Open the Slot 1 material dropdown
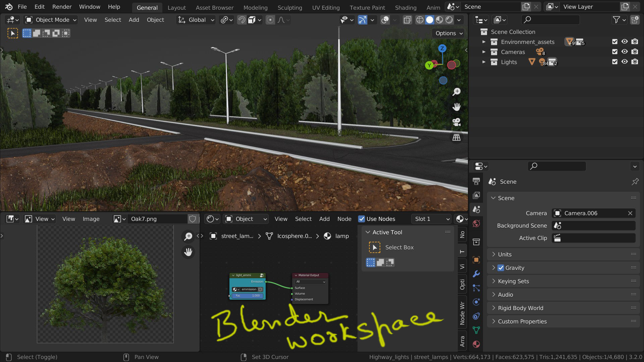The image size is (644, 362). tap(431, 219)
